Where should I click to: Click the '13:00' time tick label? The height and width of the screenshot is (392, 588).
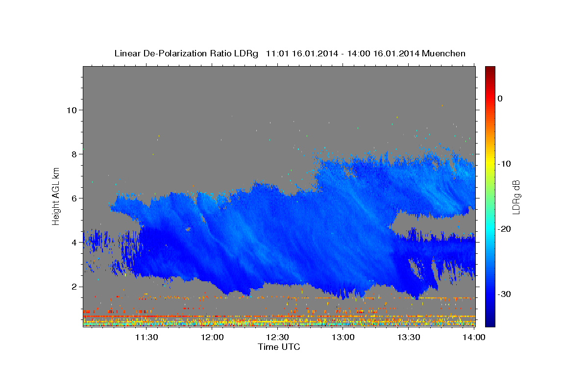pyautogui.click(x=343, y=337)
